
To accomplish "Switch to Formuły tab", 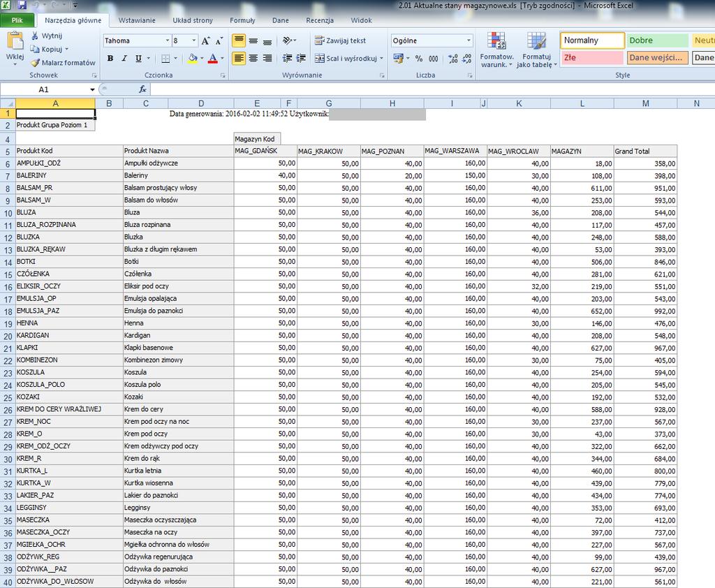I will (x=242, y=20).
